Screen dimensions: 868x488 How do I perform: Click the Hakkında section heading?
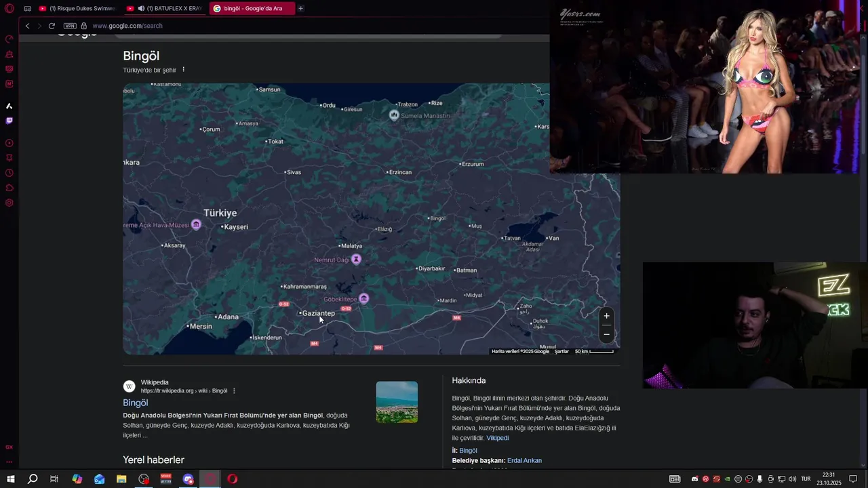[469, 380]
